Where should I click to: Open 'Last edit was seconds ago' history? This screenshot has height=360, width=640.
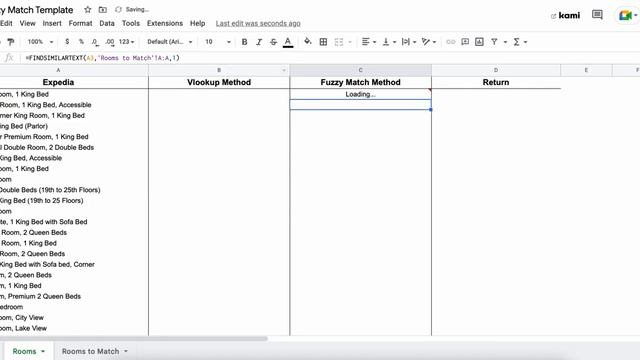[x=258, y=23]
